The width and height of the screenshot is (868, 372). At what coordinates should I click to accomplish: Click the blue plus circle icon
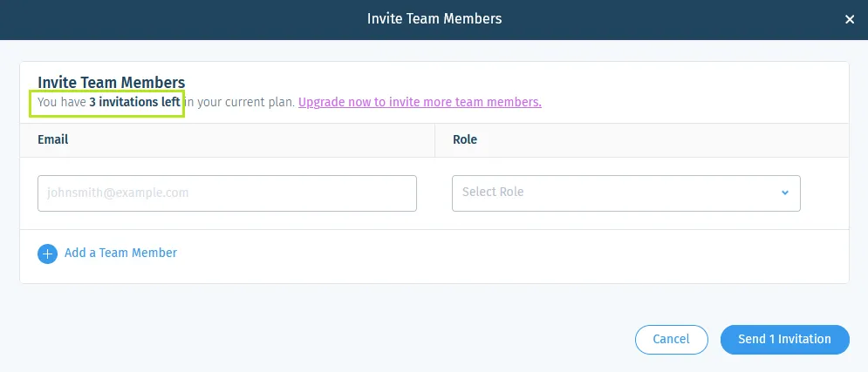47,254
